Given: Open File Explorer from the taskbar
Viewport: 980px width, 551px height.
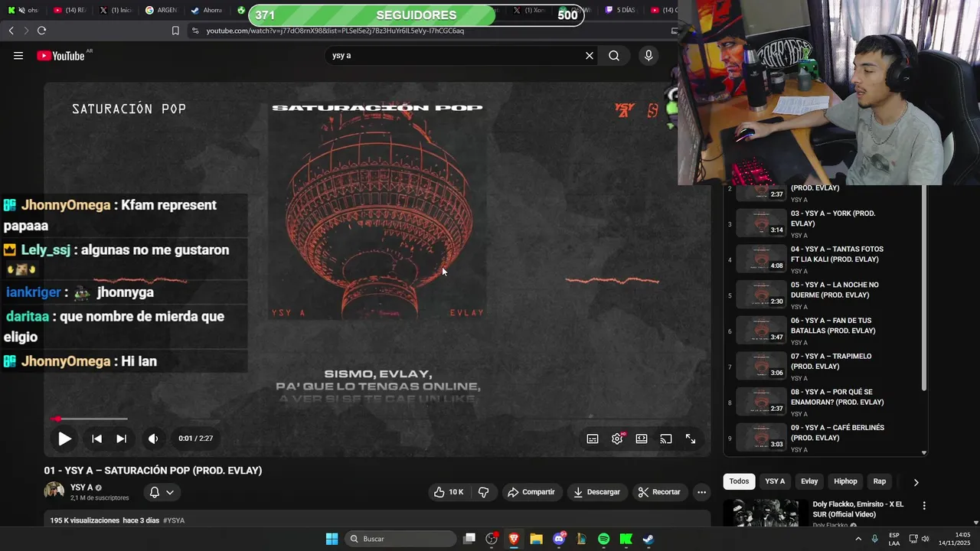Looking at the screenshot, I should tap(536, 539).
